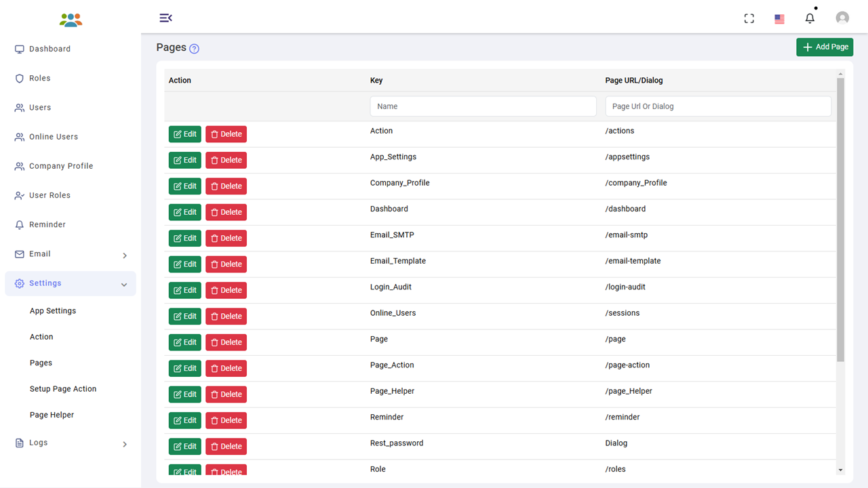Edit the Email_SMTP page row

185,238
